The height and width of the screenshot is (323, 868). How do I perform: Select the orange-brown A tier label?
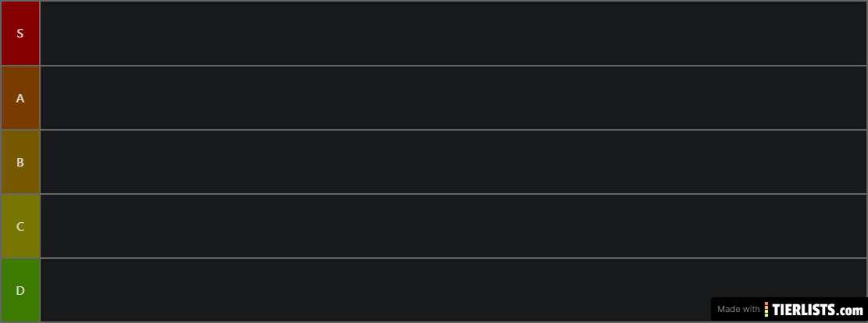(20, 99)
